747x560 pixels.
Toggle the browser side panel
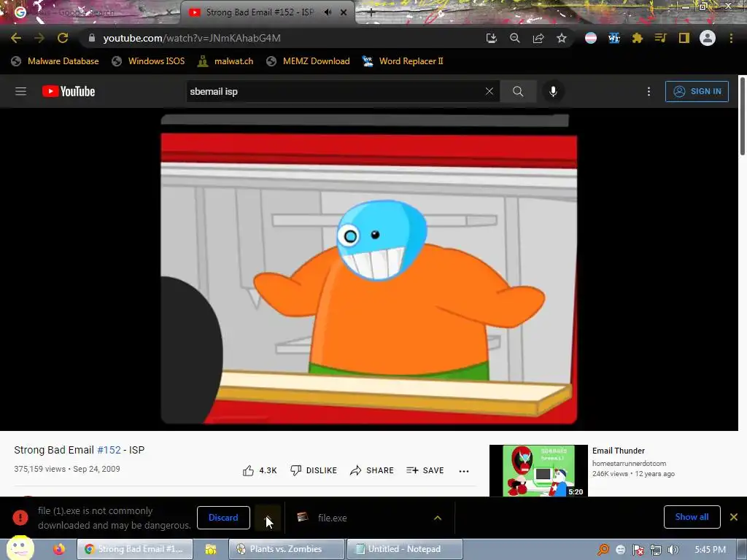684,38
